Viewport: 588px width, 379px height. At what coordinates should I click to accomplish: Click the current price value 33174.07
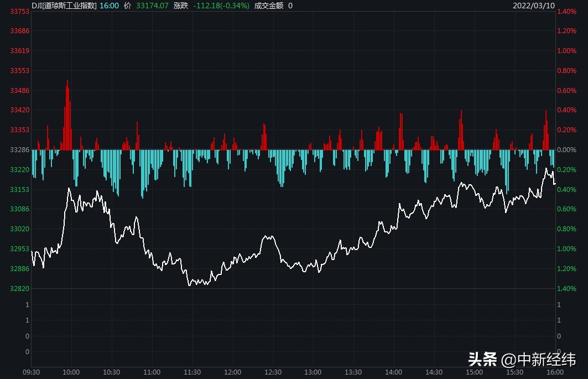coord(152,6)
